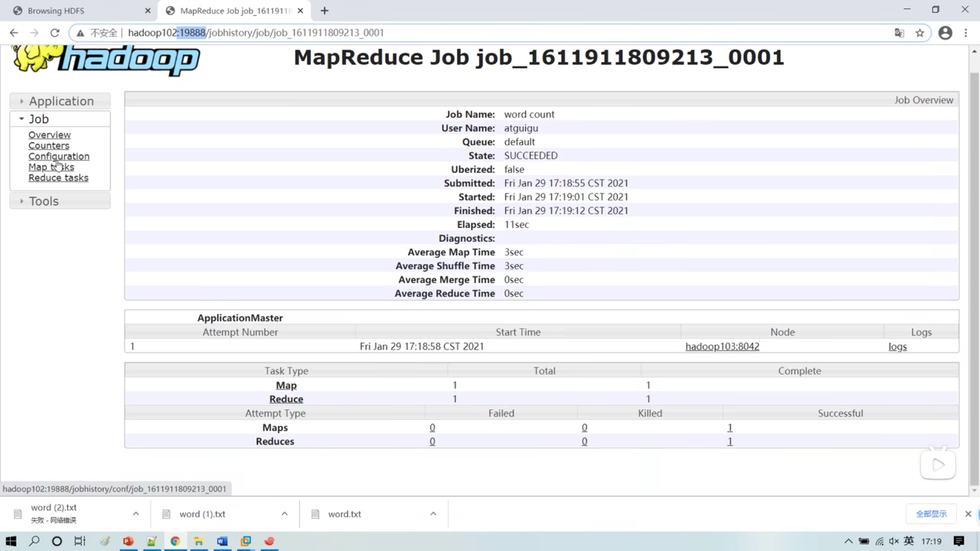Image resolution: width=980 pixels, height=551 pixels.
Task: Click the browser forward arrow
Action: pyautogui.click(x=34, y=33)
